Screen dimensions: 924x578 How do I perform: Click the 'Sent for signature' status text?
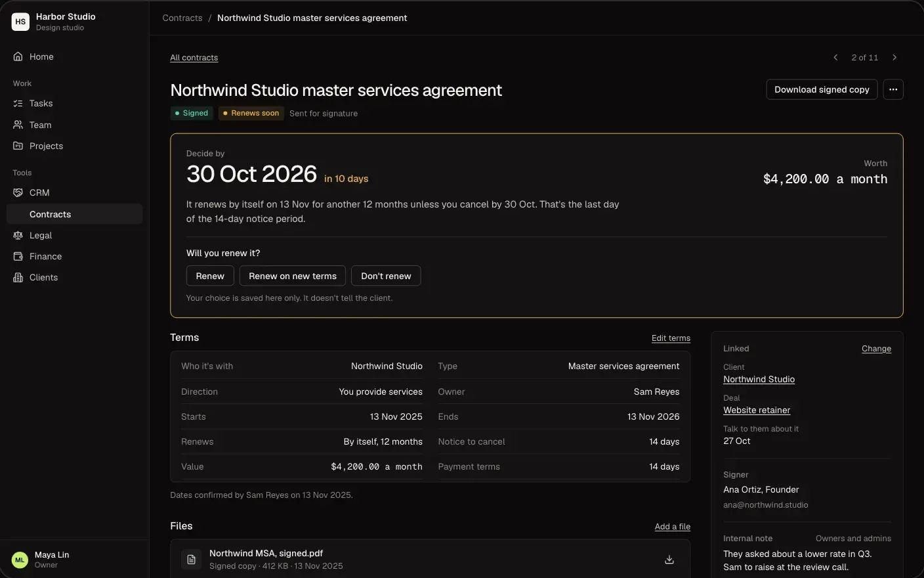[324, 114]
